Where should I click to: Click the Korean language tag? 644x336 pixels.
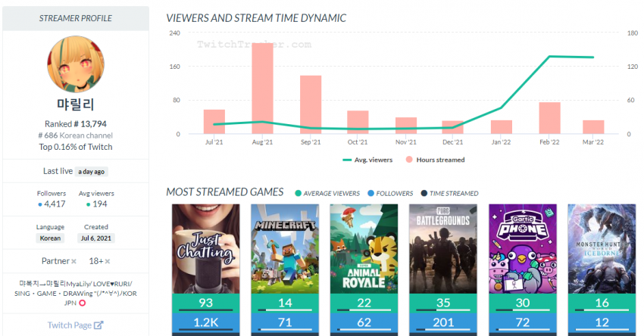[50, 238]
